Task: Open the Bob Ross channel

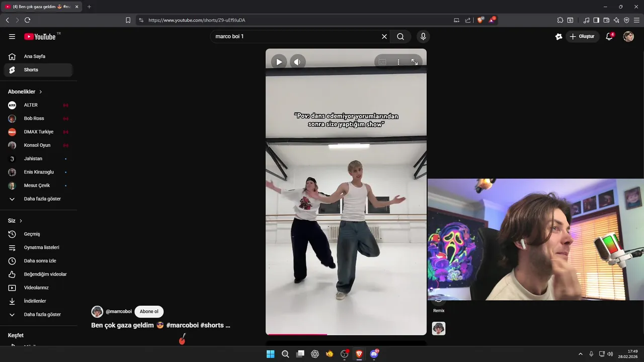Action: 38,119
